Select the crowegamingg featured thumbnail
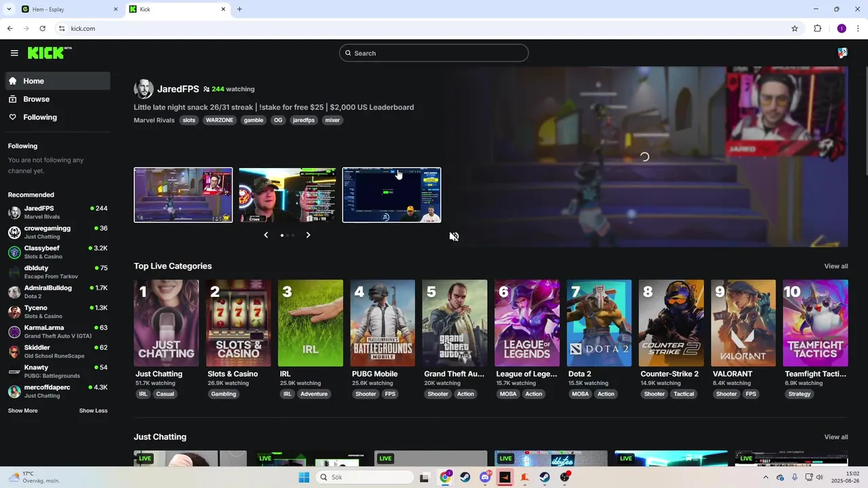868x488 pixels. (x=287, y=195)
